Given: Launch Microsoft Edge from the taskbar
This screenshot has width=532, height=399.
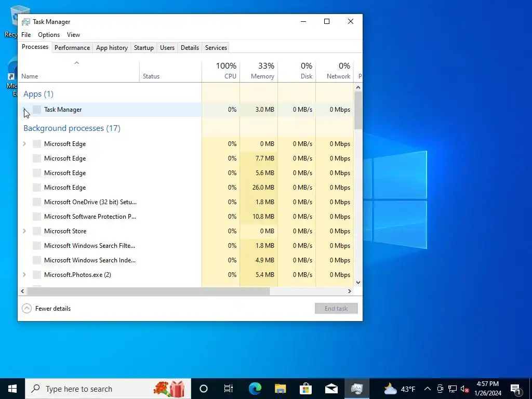Looking at the screenshot, I should coord(255,389).
